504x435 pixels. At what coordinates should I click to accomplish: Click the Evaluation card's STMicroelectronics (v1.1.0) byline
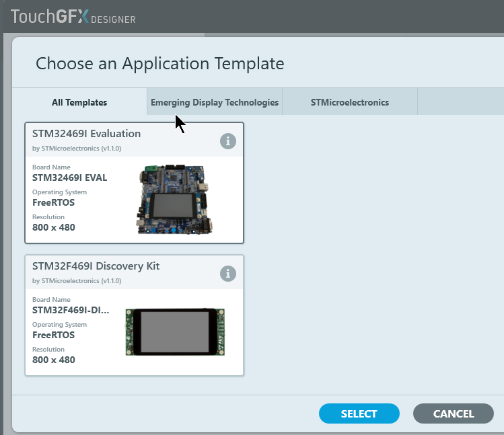pos(77,149)
